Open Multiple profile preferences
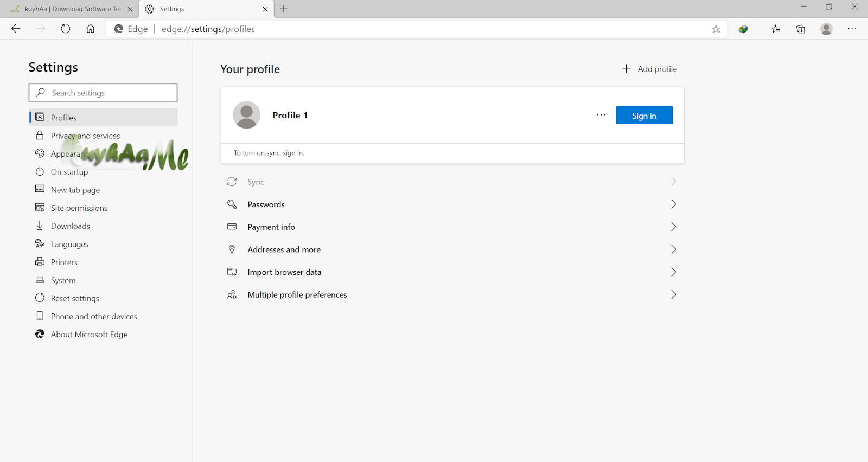The image size is (868, 462). tap(297, 295)
